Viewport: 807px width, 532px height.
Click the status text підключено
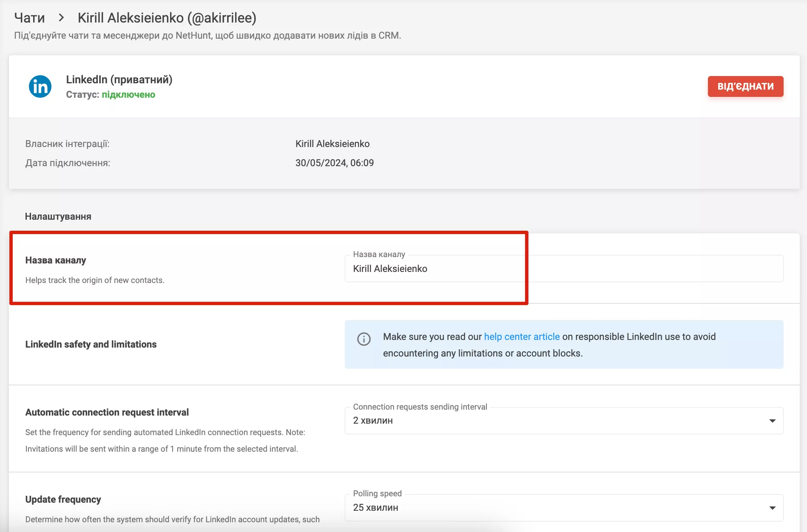pyautogui.click(x=128, y=95)
